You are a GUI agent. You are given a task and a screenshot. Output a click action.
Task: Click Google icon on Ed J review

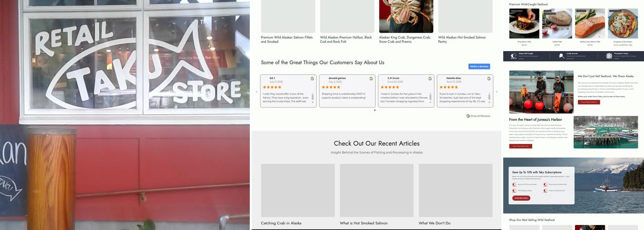[312, 79]
